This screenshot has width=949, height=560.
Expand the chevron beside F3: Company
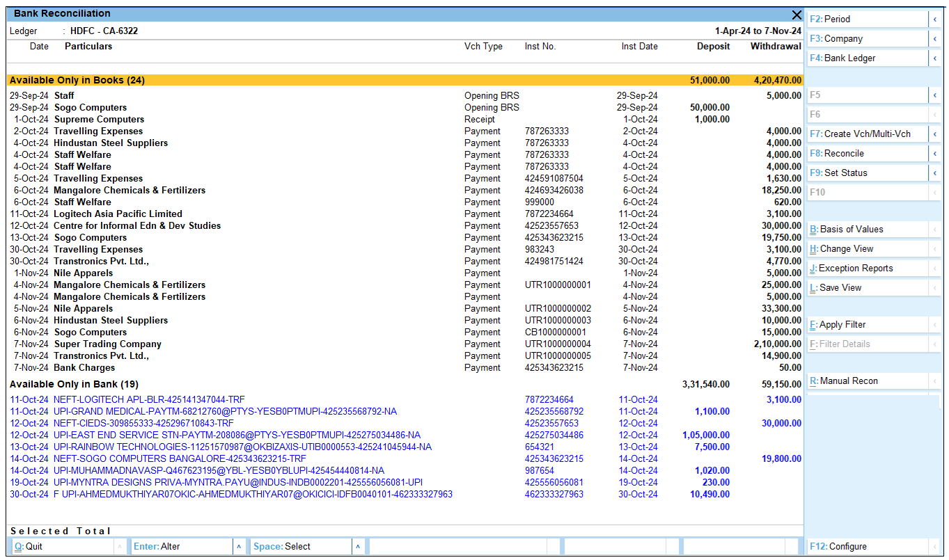(x=934, y=39)
